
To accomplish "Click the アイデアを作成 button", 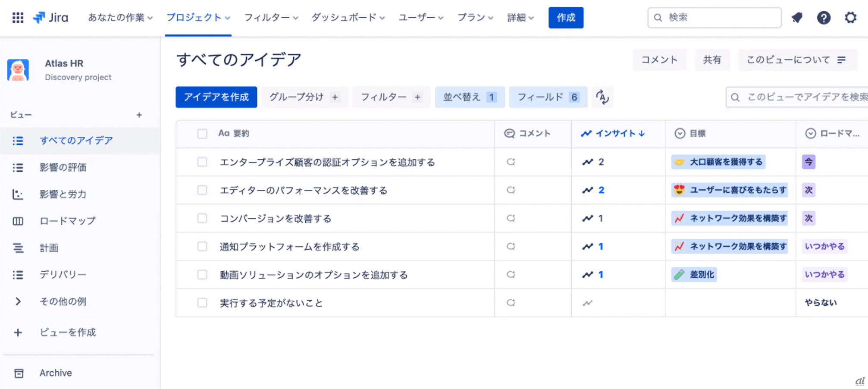I will click(x=216, y=97).
